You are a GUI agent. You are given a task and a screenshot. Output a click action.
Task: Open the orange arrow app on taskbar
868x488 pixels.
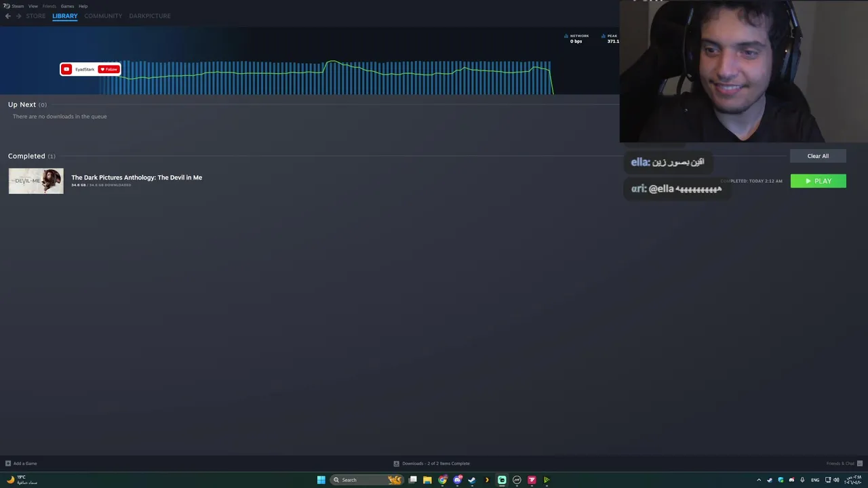pyautogui.click(x=487, y=480)
